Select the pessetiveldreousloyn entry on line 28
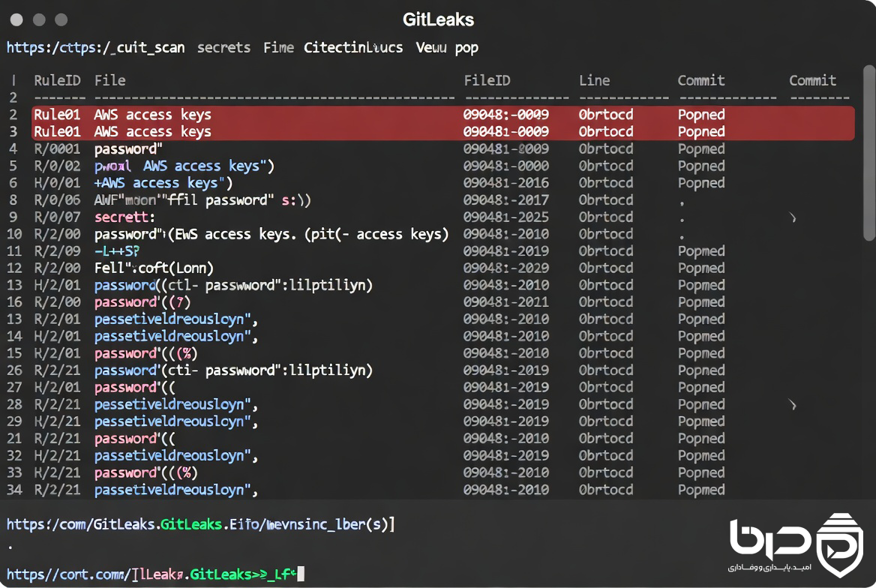 (x=176, y=405)
